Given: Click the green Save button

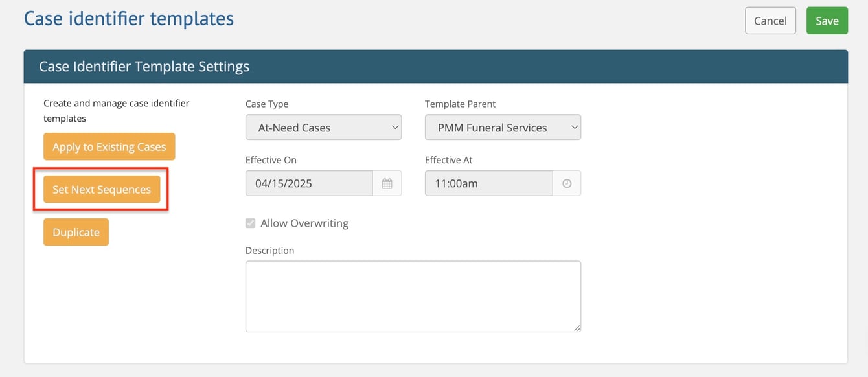Looking at the screenshot, I should [827, 21].
